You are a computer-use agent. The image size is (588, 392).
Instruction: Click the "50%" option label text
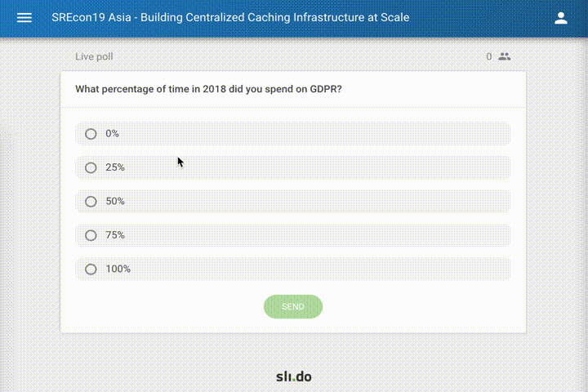(x=115, y=202)
